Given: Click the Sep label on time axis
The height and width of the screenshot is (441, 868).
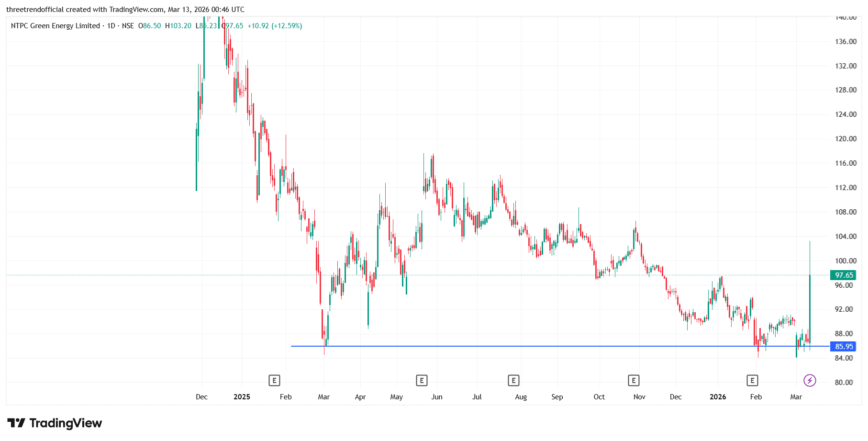Looking at the screenshot, I should pyautogui.click(x=557, y=397).
